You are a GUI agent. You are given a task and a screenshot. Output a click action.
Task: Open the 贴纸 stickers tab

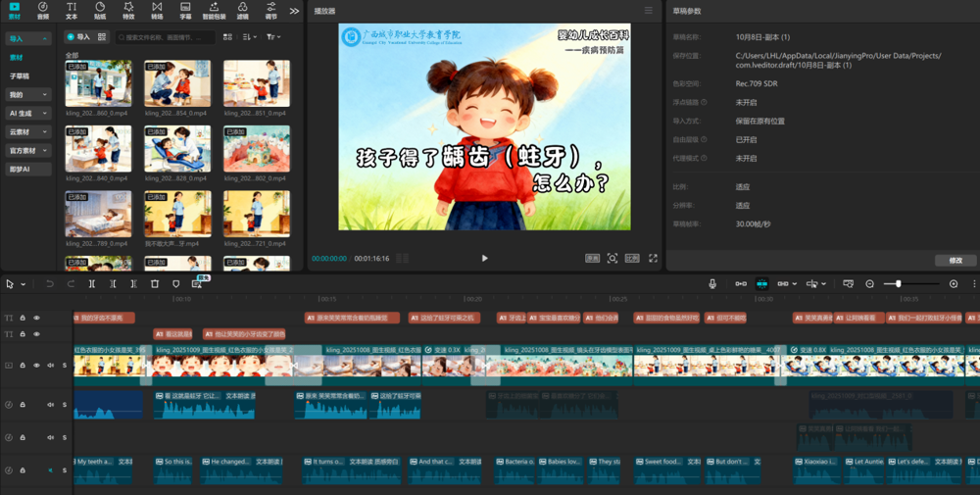100,11
